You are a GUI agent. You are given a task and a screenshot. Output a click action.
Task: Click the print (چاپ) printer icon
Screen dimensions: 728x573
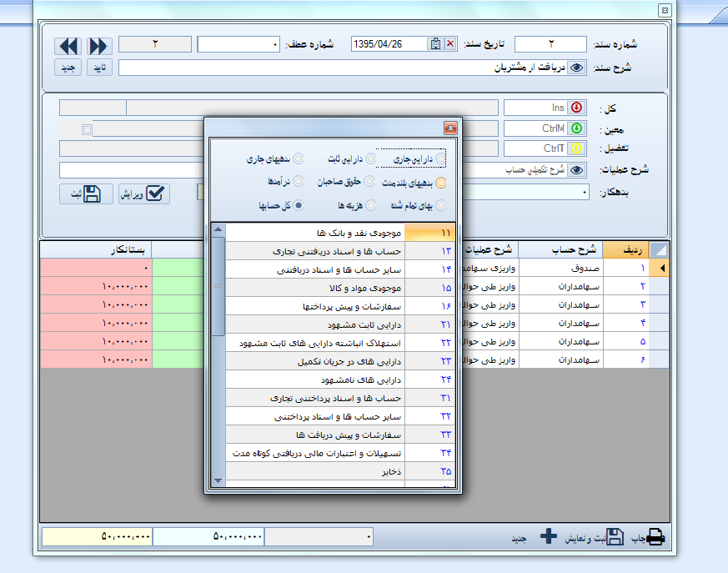pos(655,537)
